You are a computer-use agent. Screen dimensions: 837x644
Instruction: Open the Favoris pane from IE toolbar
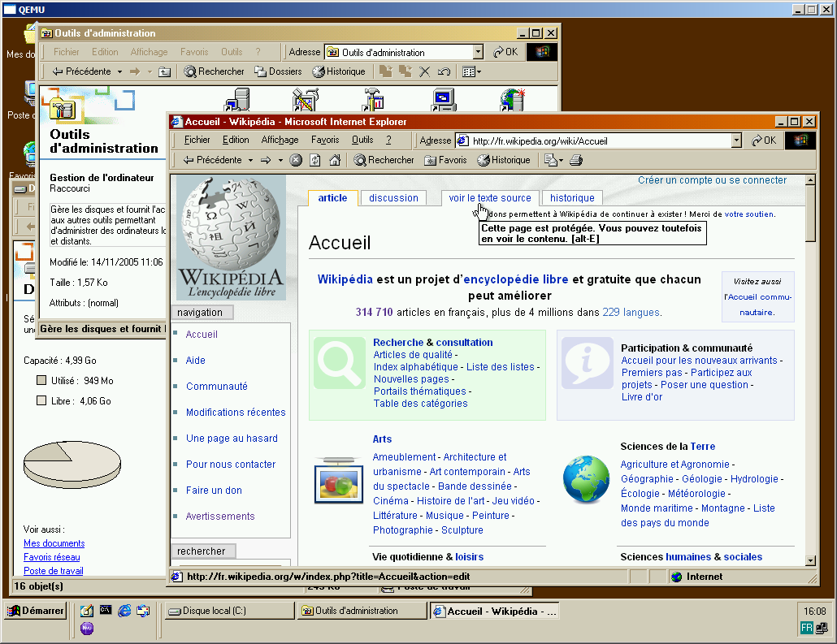[446, 160]
